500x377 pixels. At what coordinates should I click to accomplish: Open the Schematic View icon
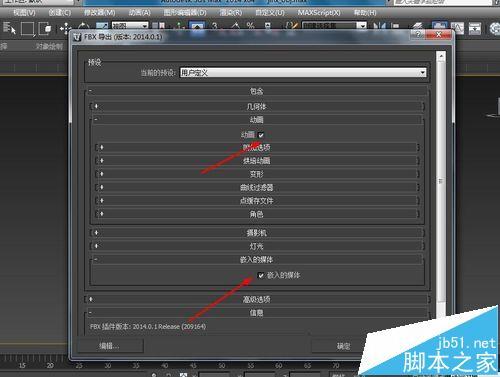point(475,28)
